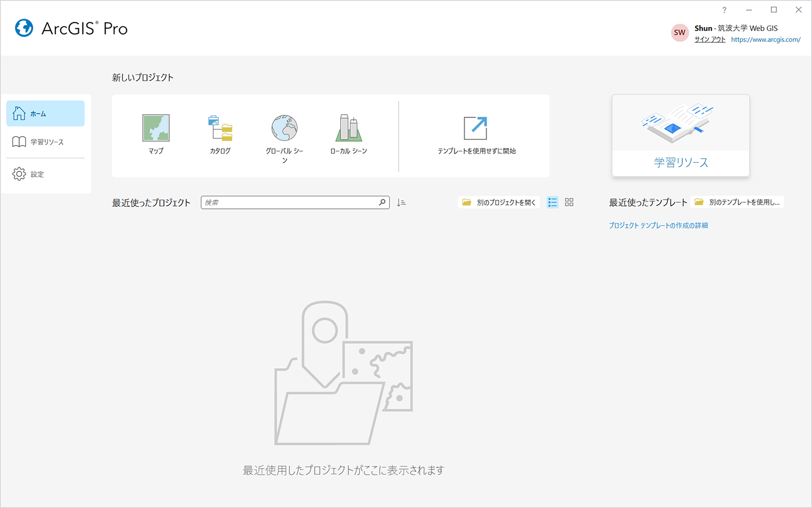Start without a template (テンプレートを使用せずに開始)
The height and width of the screenshot is (508, 812).
(476, 135)
